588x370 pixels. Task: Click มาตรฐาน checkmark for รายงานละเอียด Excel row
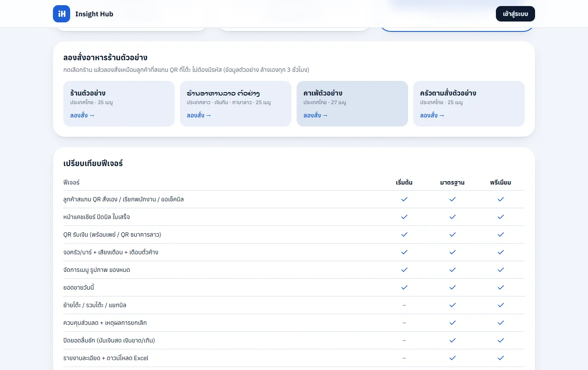coord(452,358)
